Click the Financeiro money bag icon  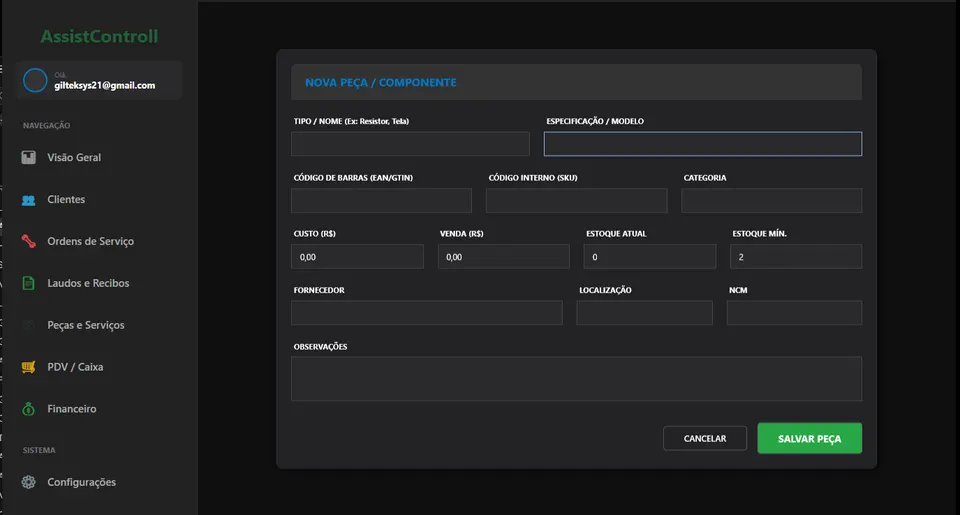pyautogui.click(x=28, y=409)
